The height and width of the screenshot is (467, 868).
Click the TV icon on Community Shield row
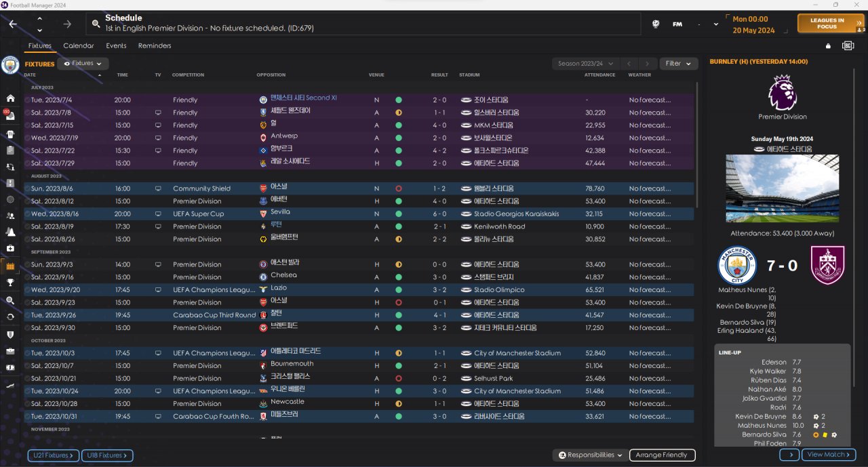click(x=158, y=188)
